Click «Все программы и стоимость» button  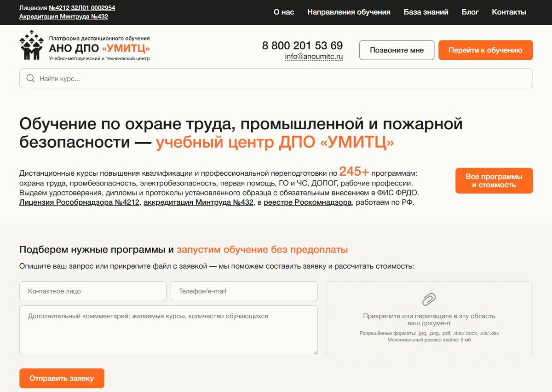pyautogui.click(x=494, y=181)
